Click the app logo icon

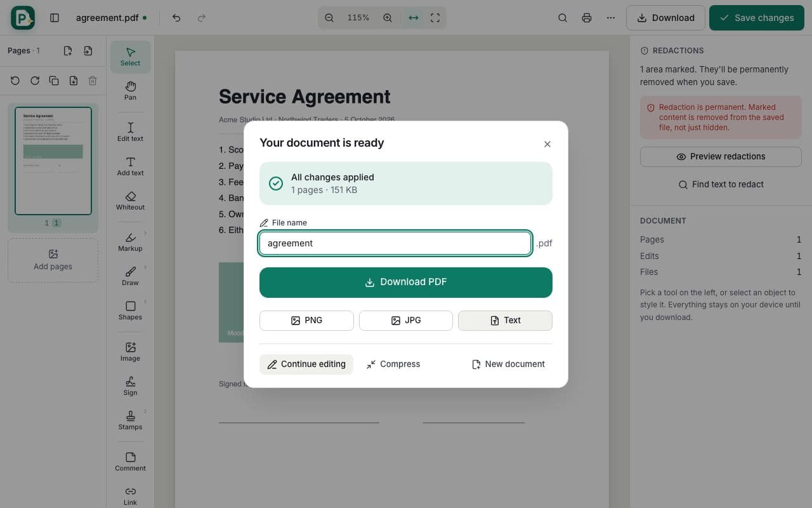tap(23, 18)
